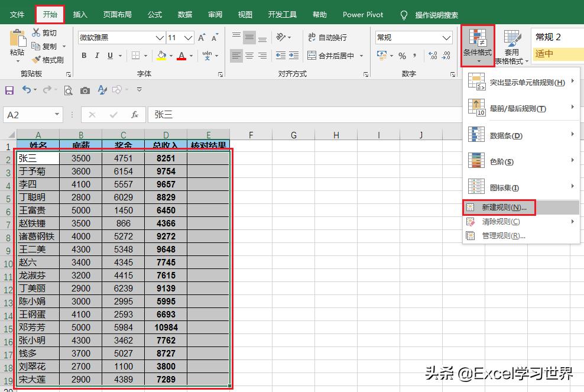Open the font name dropdown 微软雅黑
The image size is (584, 392).
point(159,38)
